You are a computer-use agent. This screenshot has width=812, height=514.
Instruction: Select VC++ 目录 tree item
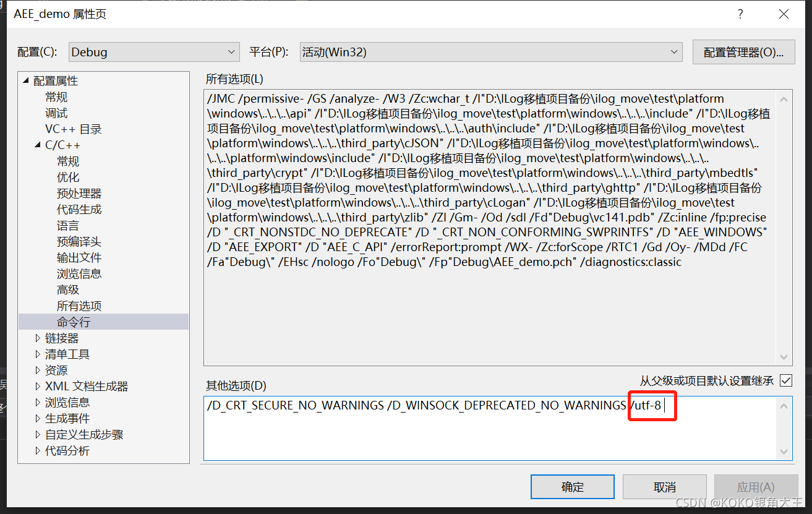click(x=73, y=129)
